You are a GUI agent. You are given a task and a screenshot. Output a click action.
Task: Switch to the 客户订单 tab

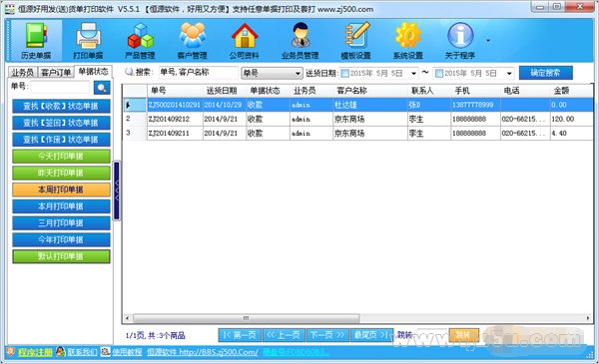(56, 72)
